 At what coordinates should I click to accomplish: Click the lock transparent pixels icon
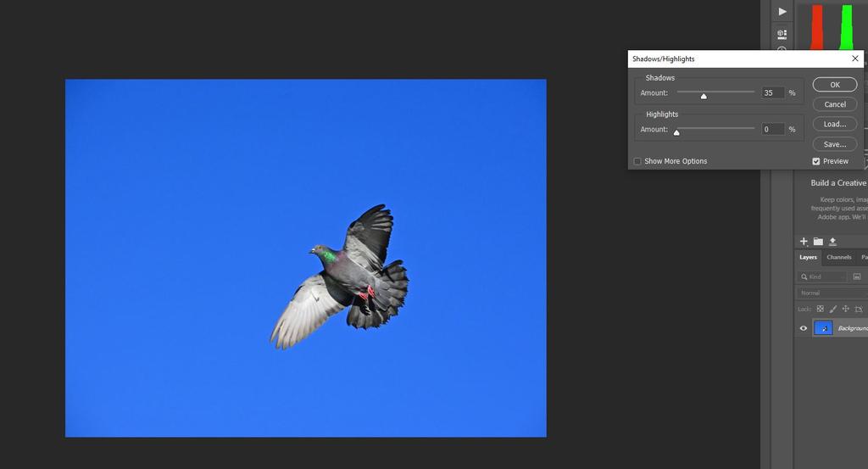tap(820, 310)
